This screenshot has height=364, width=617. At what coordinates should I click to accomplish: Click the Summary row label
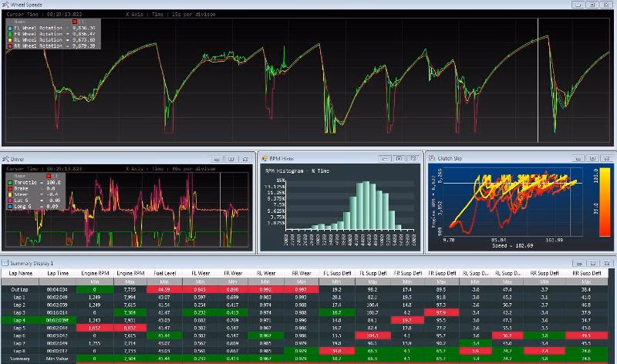point(22,359)
